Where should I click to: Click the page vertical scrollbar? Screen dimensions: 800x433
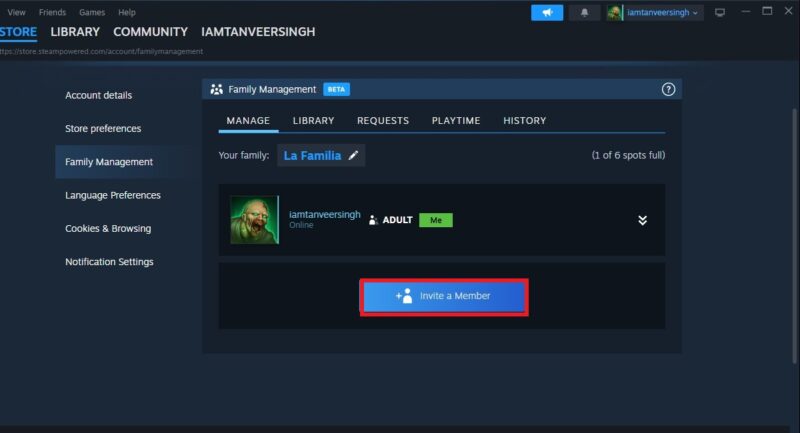pyautogui.click(x=794, y=235)
